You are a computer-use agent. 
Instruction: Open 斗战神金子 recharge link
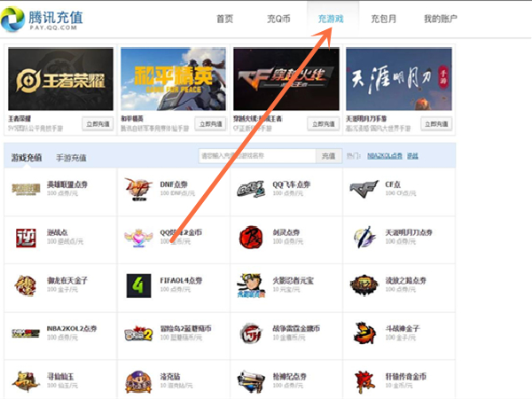coord(403,328)
